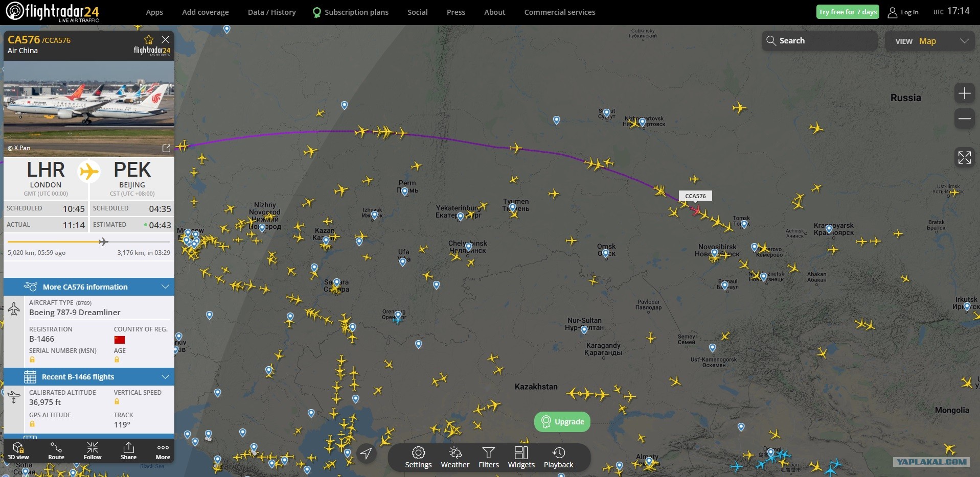Center map on my location arrow
This screenshot has height=477, width=980.
coord(366,453)
